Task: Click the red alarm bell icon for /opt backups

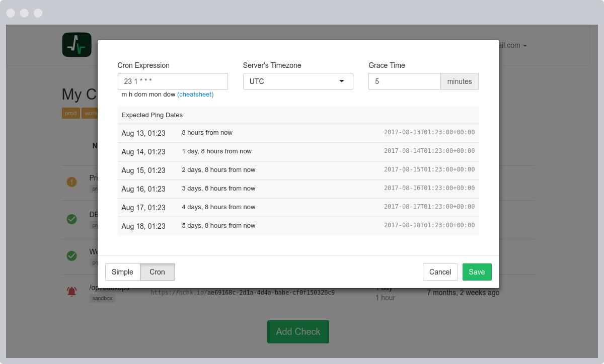Action: pyautogui.click(x=71, y=291)
